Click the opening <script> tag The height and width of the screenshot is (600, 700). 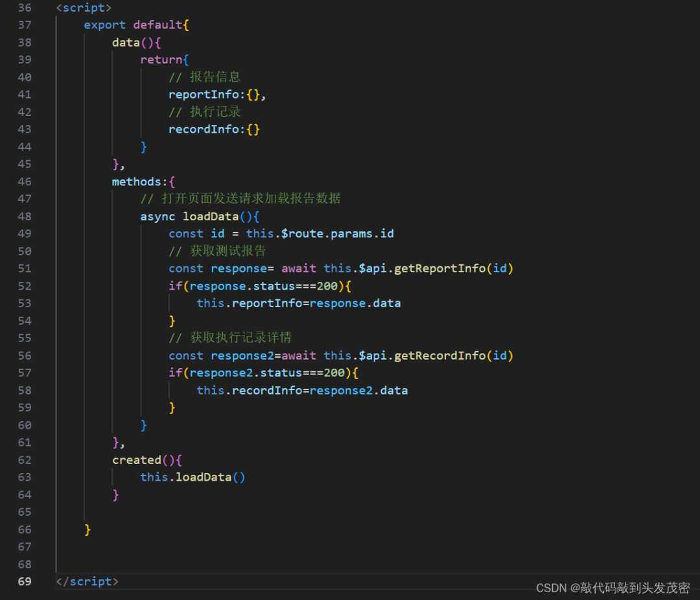(x=84, y=8)
